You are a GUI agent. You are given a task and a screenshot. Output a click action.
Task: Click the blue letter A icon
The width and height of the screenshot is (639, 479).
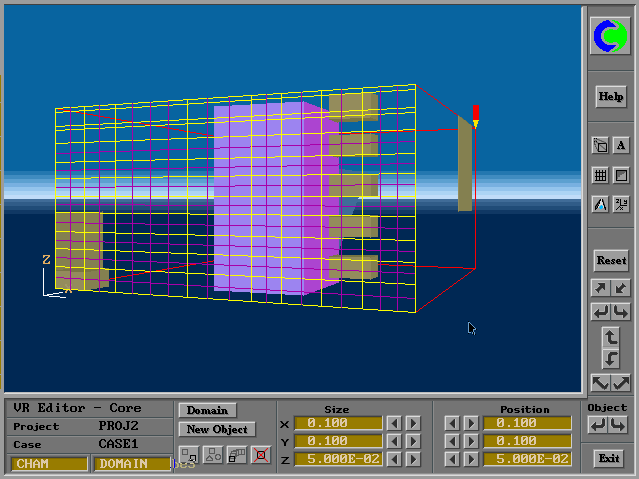point(600,204)
